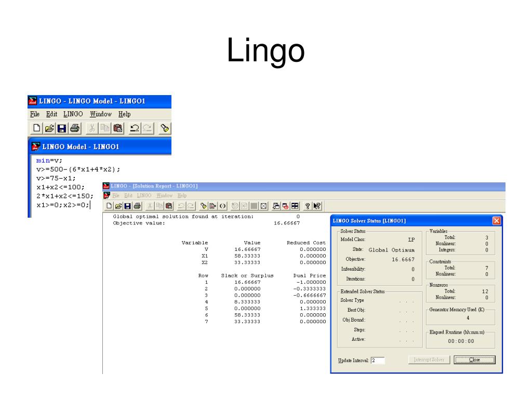Viewport: 532px width, 399px height.
Task: Click 'Global Optimum' state in Solver Status
Action: tap(392, 250)
